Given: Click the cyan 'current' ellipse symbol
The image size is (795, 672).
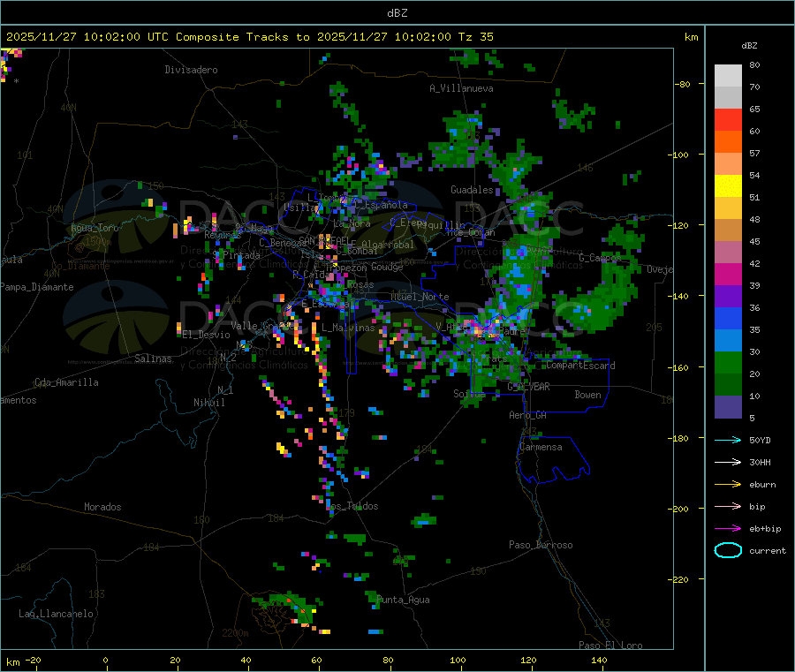Looking at the screenshot, I should pyautogui.click(x=728, y=550).
